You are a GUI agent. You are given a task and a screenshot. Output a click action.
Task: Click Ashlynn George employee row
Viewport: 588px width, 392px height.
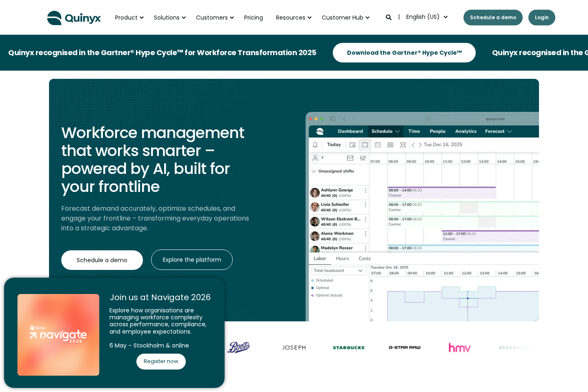(x=339, y=193)
